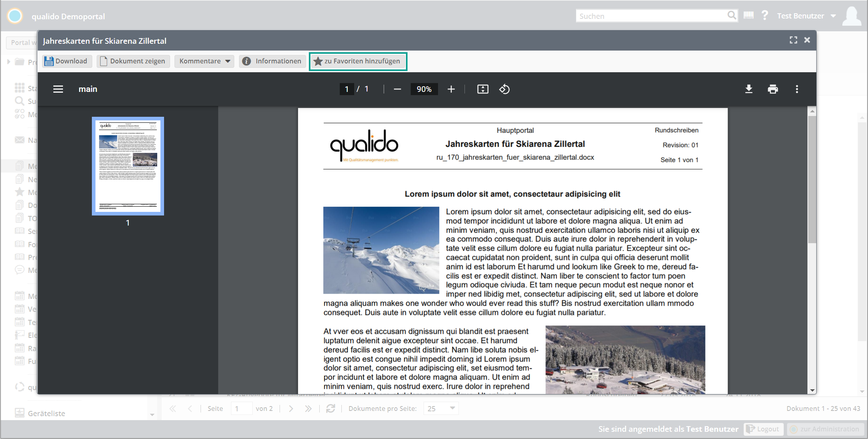
Task: Open Dokument zeigen
Action: pyautogui.click(x=133, y=61)
